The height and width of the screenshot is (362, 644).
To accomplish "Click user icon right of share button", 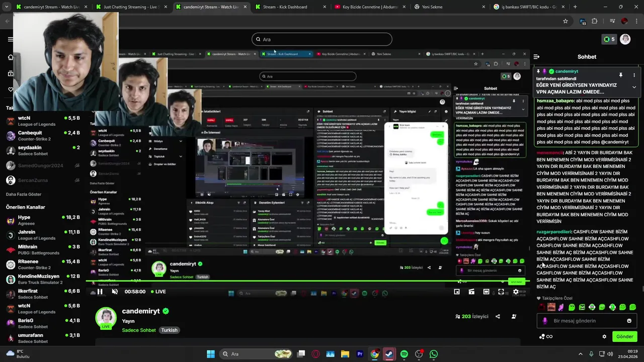I will pos(514,316).
